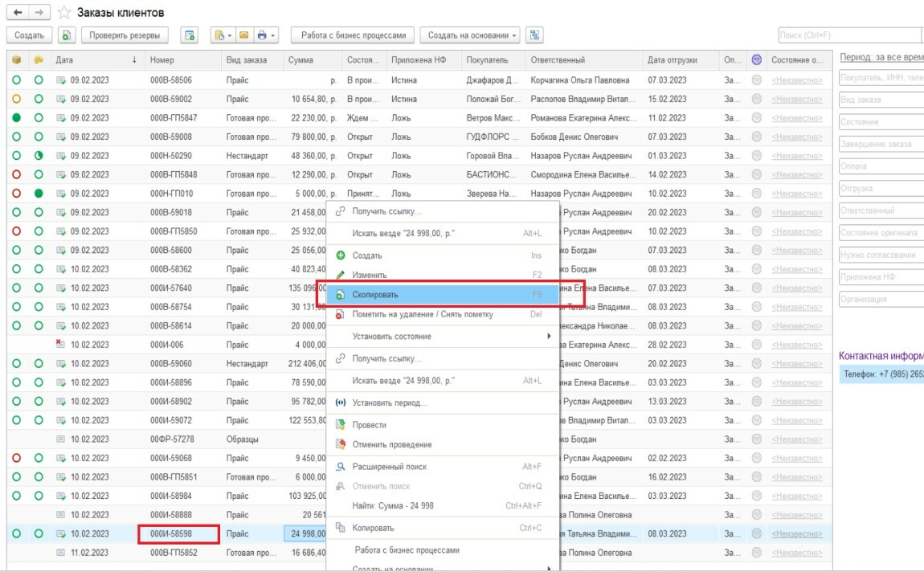The image size is (924, 572).
Task: Click the purple smiley column header icon
Action: (x=757, y=59)
